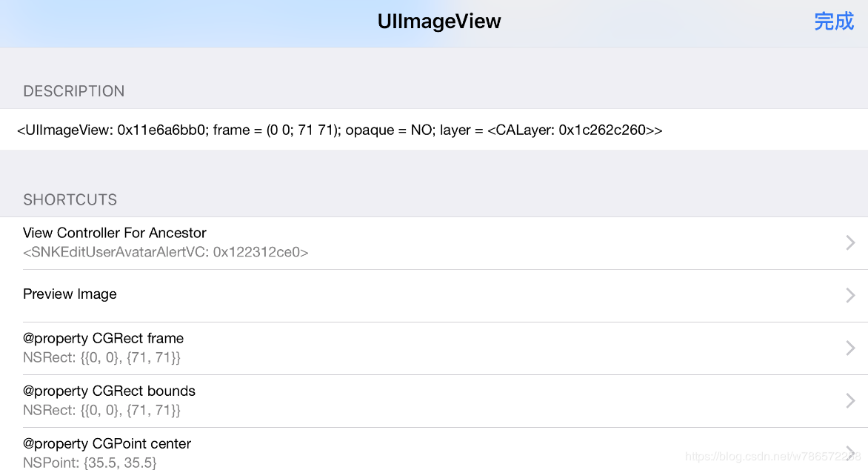Viewport: 868px width, 470px height.
Task: Tap the 完成 done button
Action: click(x=834, y=21)
